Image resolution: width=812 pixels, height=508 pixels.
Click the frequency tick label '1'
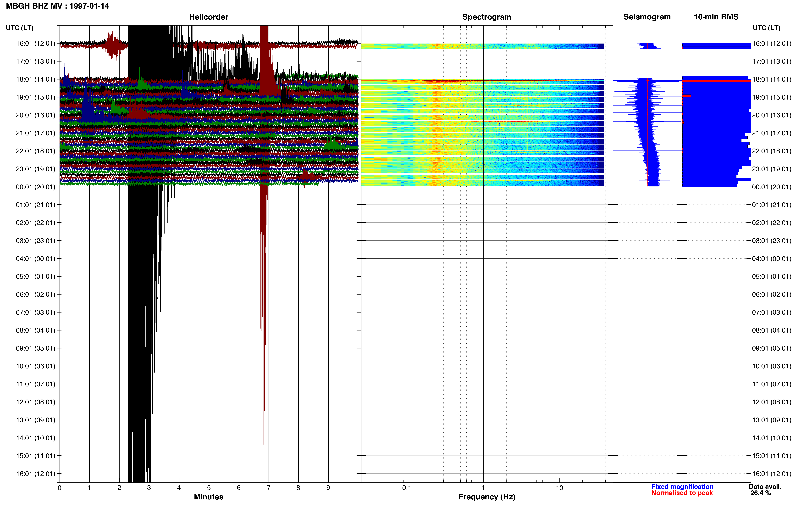[483, 488]
